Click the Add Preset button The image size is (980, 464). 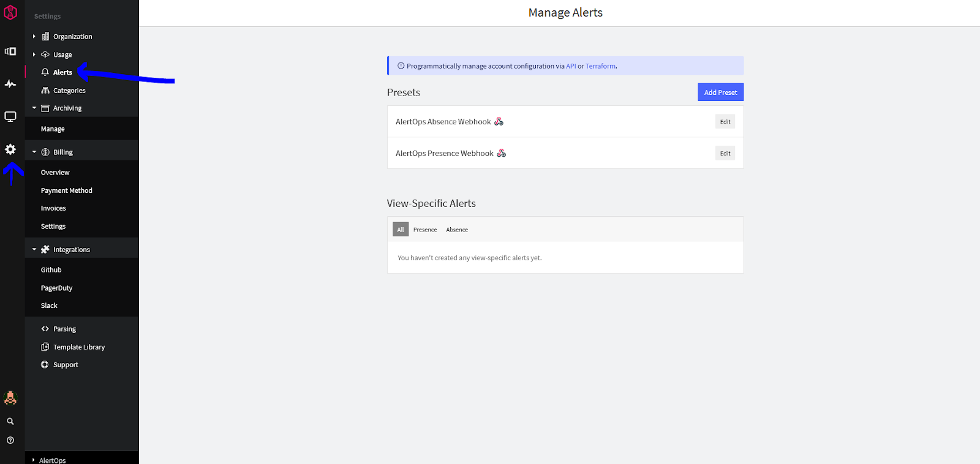(720, 92)
